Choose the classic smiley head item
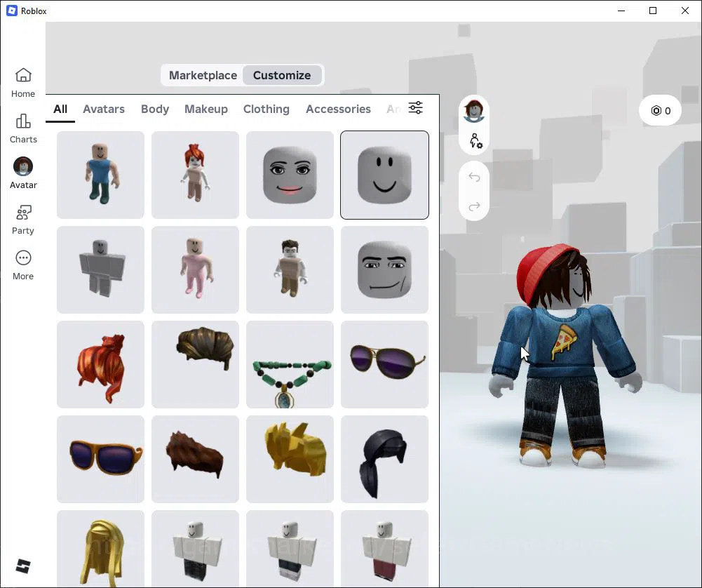This screenshot has width=702, height=588. click(x=384, y=175)
